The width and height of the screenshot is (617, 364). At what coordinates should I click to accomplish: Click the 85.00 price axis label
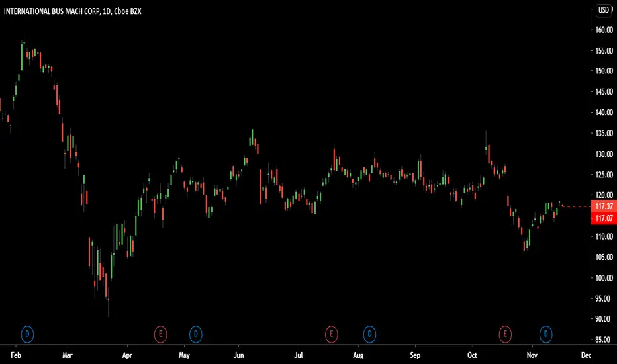coord(604,340)
